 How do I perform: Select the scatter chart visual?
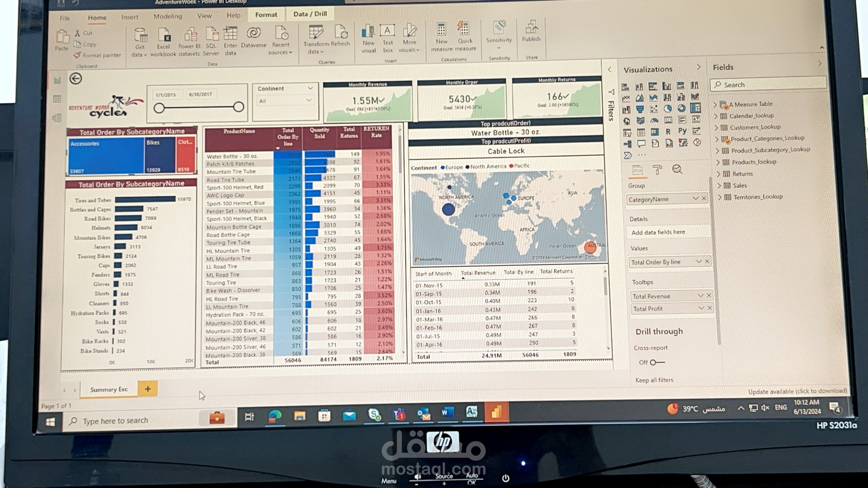(x=654, y=109)
